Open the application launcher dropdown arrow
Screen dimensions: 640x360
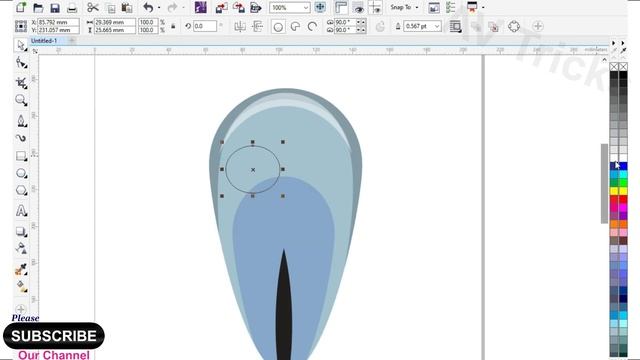click(483, 7)
